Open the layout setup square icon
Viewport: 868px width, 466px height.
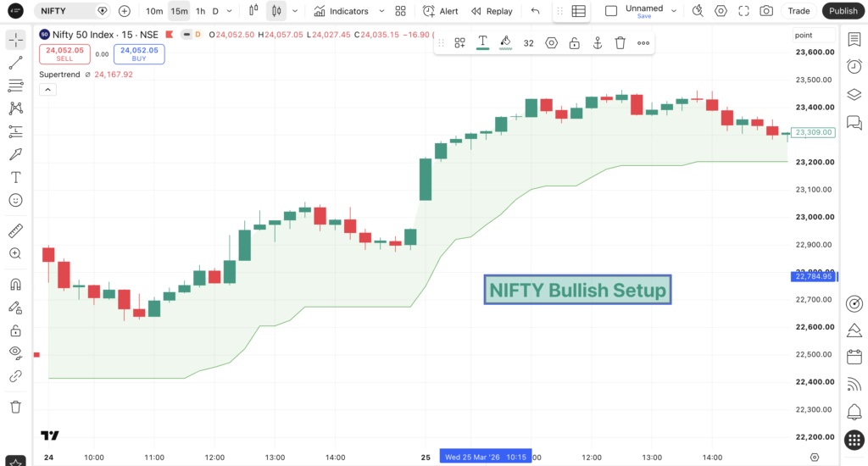611,11
